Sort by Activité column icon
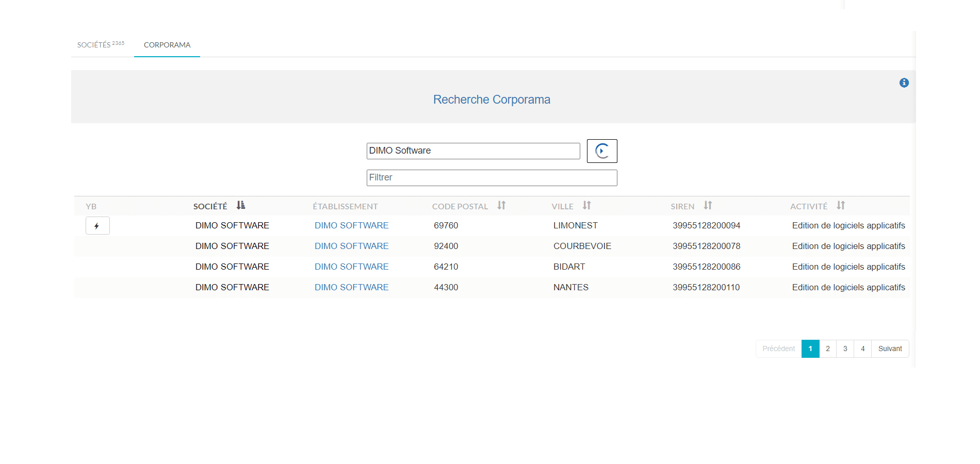This screenshot has width=980, height=464. pyautogui.click(x=841, y=206)
